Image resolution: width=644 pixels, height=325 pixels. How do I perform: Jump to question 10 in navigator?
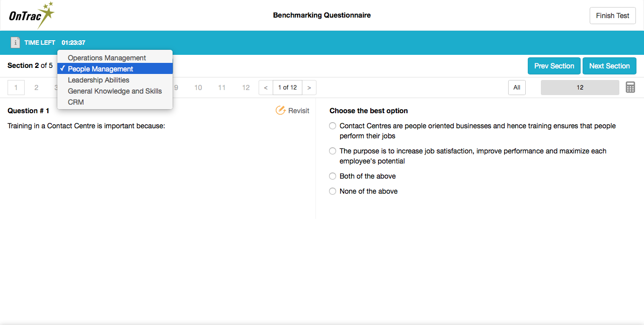(x=198, y=88)
